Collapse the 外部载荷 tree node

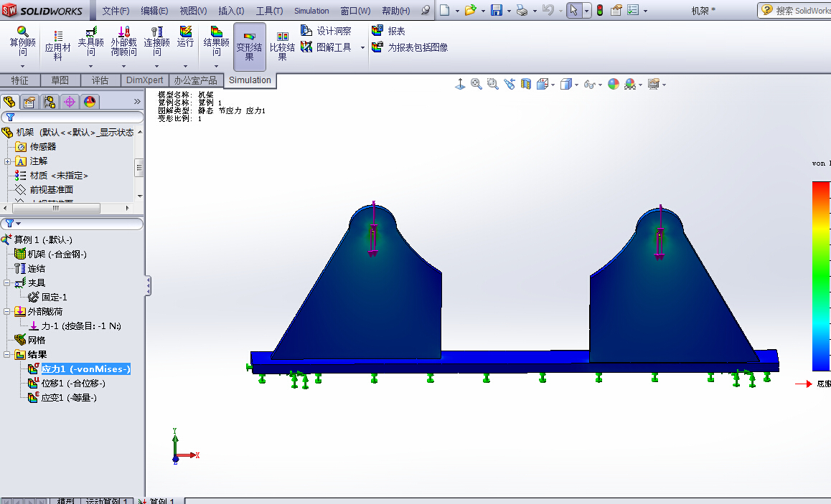coord(7,311)
